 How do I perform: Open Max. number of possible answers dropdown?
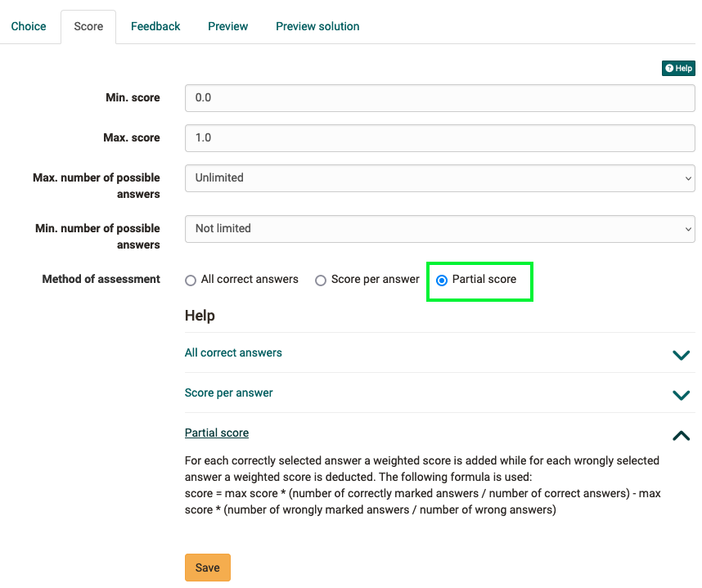(x=439, y=177)
